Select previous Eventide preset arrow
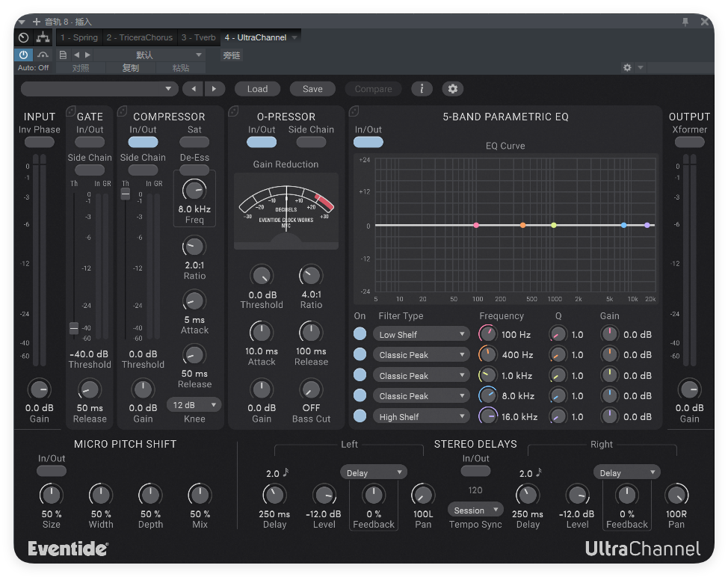 pos(194,89)
